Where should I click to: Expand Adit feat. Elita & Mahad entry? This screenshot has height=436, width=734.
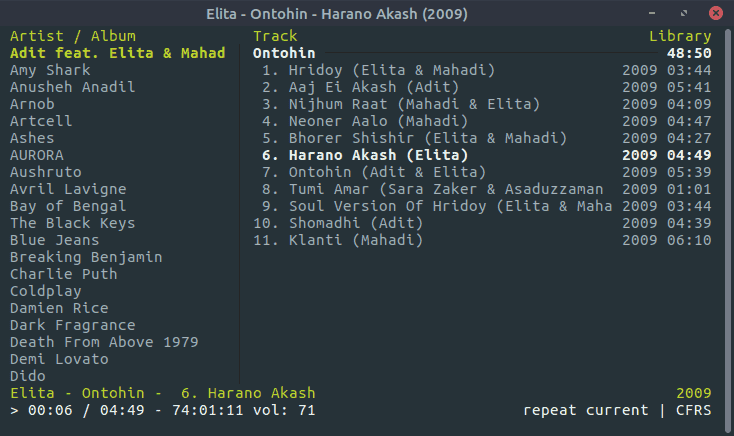118,54
